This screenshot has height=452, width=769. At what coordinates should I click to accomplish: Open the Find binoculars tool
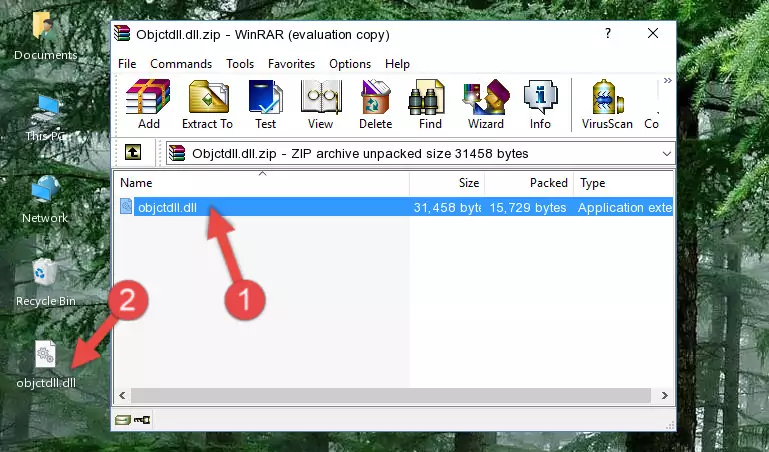coord(430,104)
